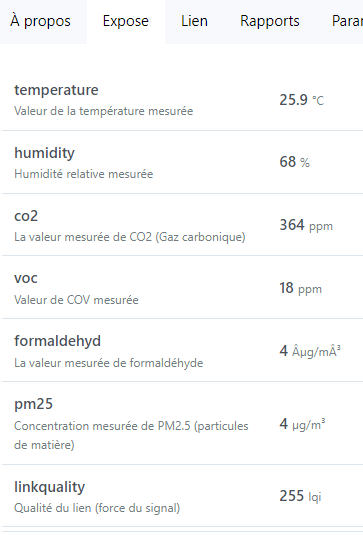Screen dimensions: 363x535
Task: Select the formaldehyde 4 µg/m³ value
Action: [310, 351]
